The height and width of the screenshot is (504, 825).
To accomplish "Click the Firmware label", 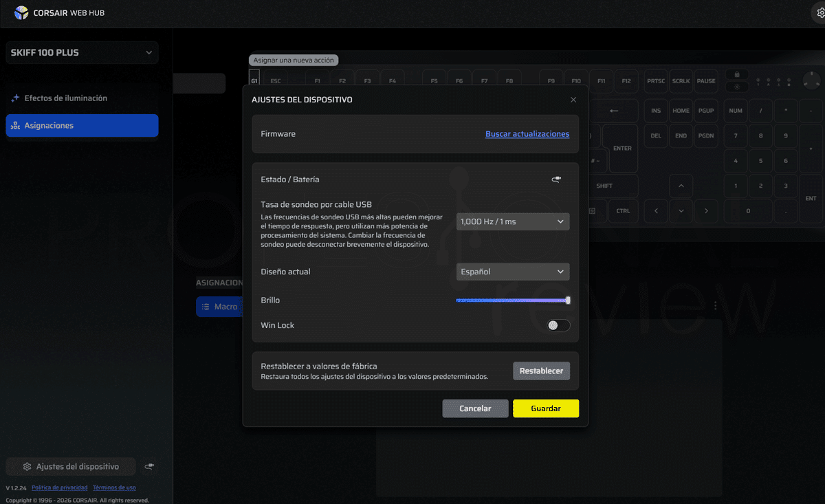I will click(278, 134).
